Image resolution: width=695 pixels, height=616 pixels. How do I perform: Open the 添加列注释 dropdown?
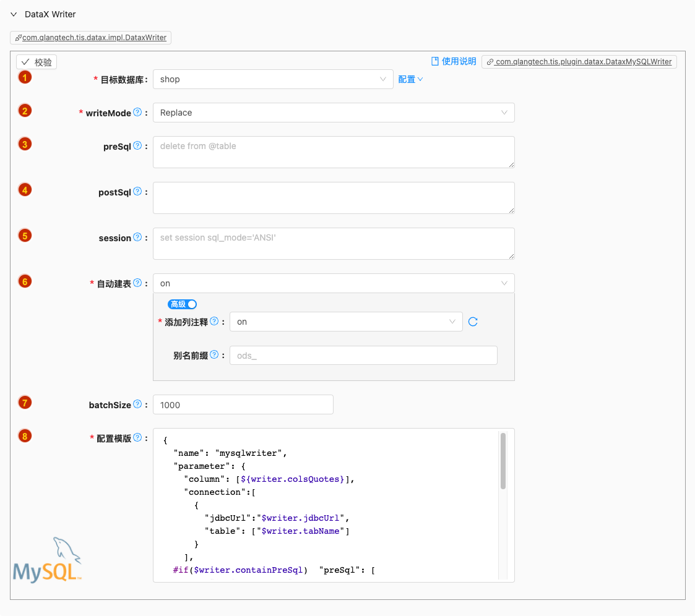(x=345, y=322)
